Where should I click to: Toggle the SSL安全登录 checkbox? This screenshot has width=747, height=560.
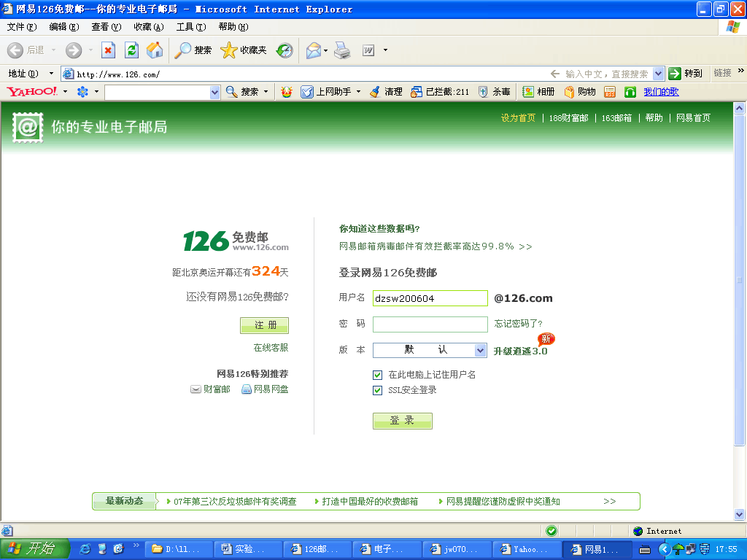coord(378,390)
